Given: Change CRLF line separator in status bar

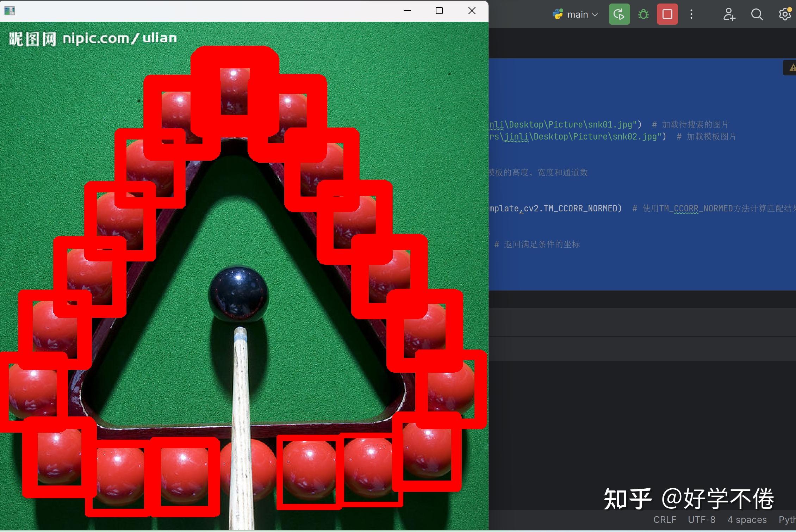Looking at the screenshot, I should [665, 520].
